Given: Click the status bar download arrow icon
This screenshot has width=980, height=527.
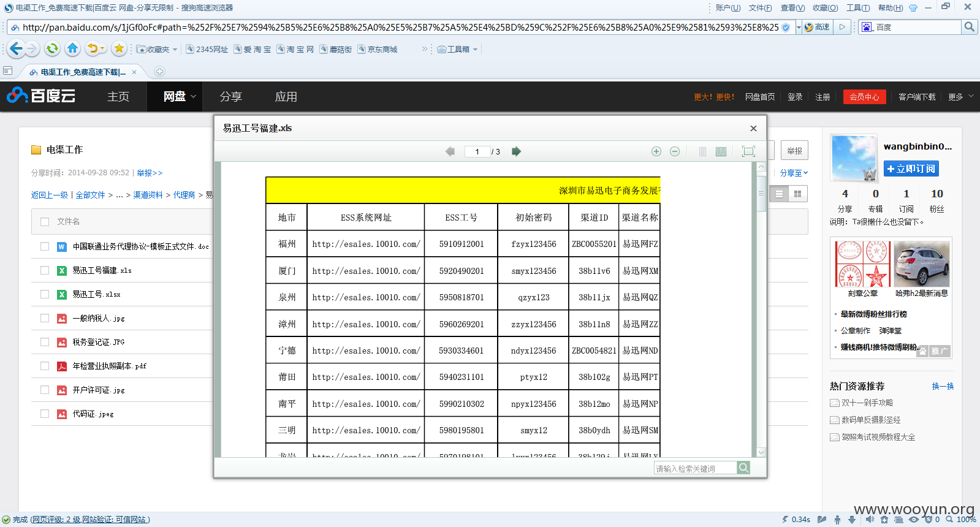Looking at the screenshot, I should coord(852,520).
